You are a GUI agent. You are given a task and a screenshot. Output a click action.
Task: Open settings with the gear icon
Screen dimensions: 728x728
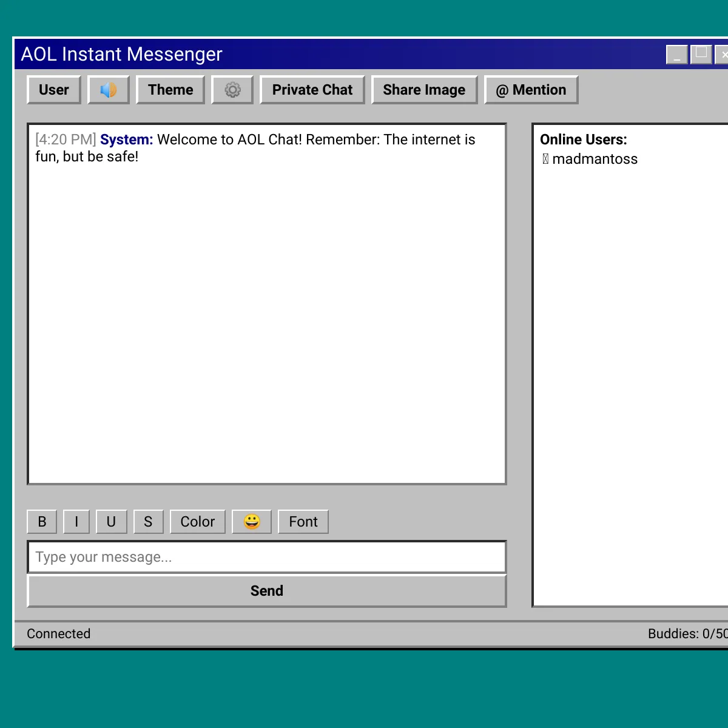tap(232, 90)
